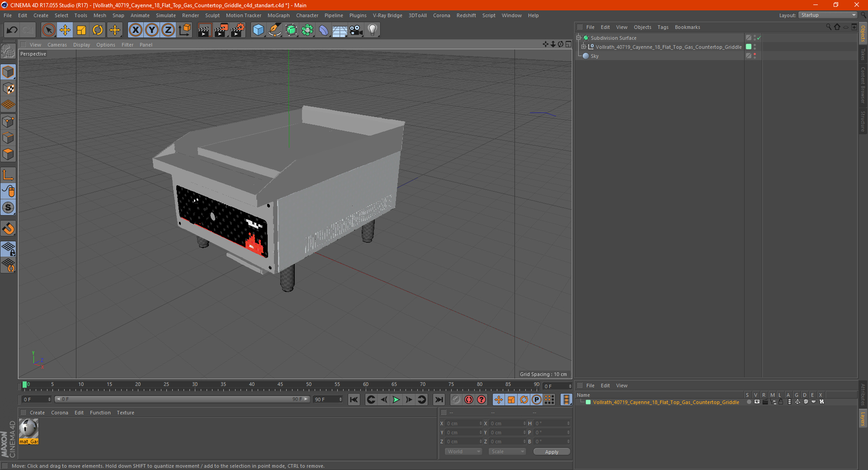
Task: Go to end of animation
Action: [439, 399]
